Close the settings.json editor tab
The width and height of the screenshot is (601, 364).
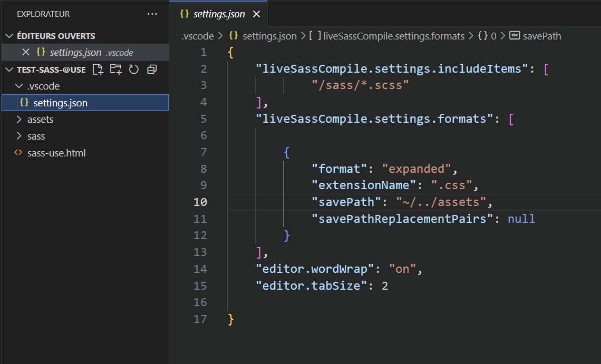pyautogui.click(x=256, y=14)
